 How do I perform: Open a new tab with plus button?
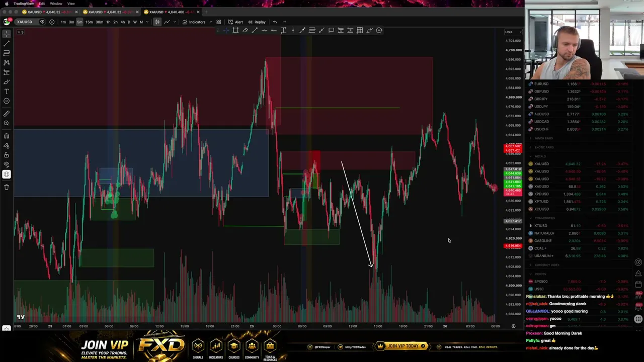pyautogui.click(x=206, y=12)
